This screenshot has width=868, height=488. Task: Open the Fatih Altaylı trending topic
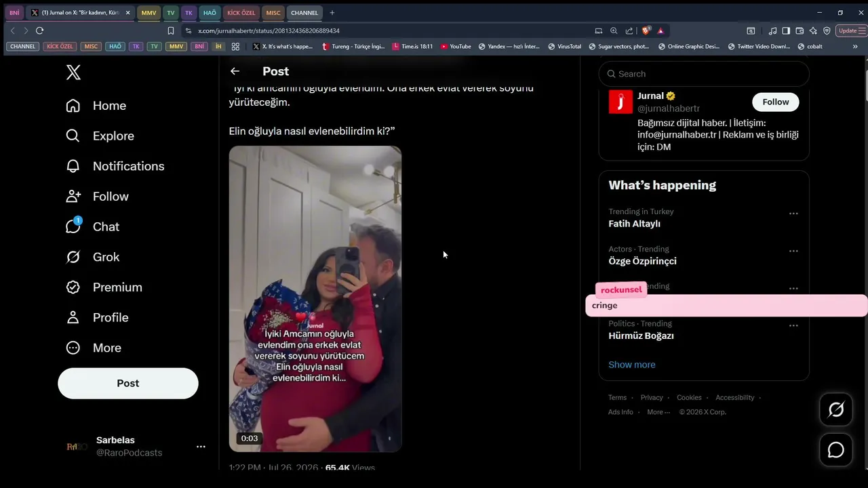634,224
